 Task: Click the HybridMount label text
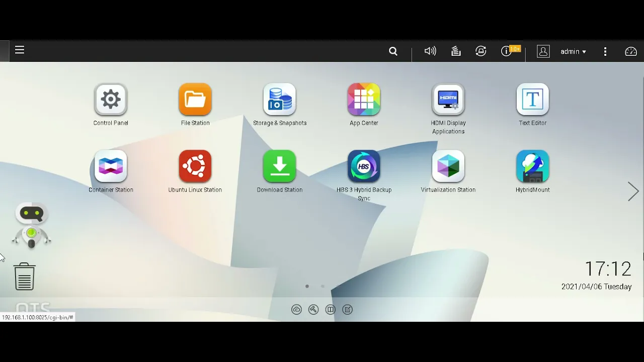[533, 190]
